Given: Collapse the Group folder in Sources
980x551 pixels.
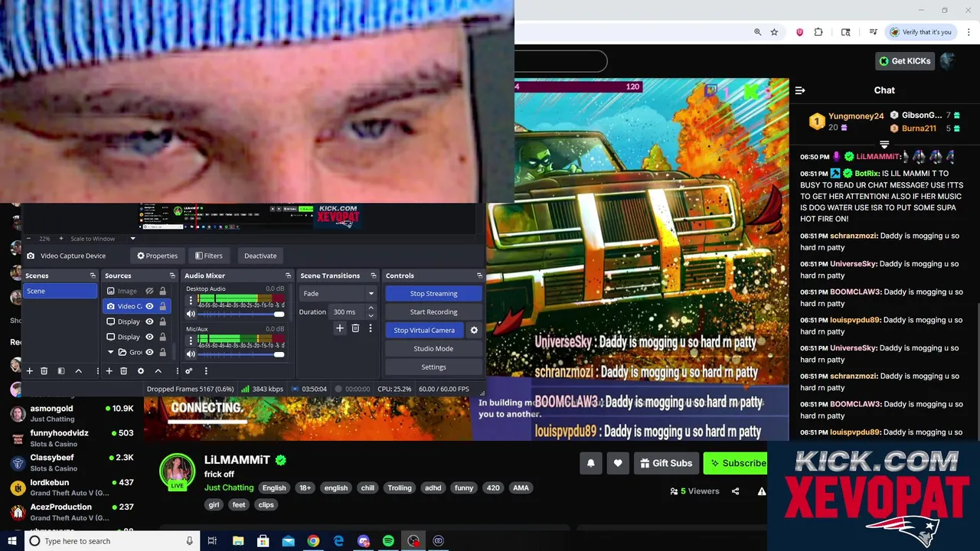Looking at the screenshot, I should pos(110,352).
